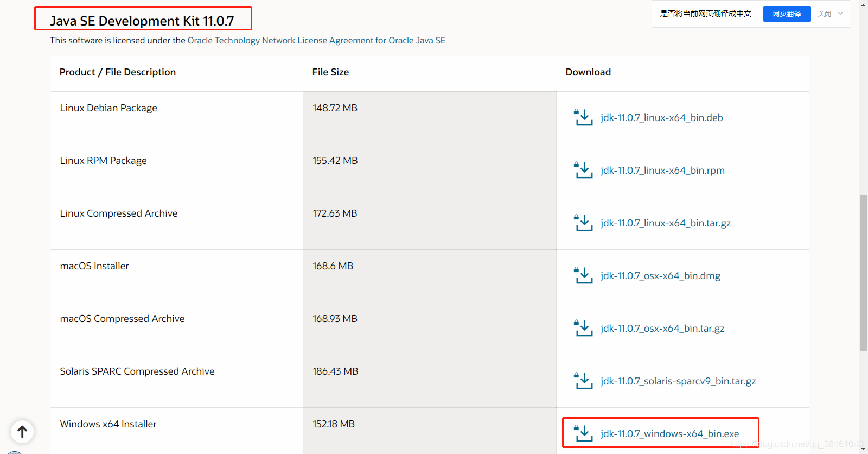
Task: Download jdk-11.0.7_linux-x64_bin.rpm link
Action: [x=662, y=171]
